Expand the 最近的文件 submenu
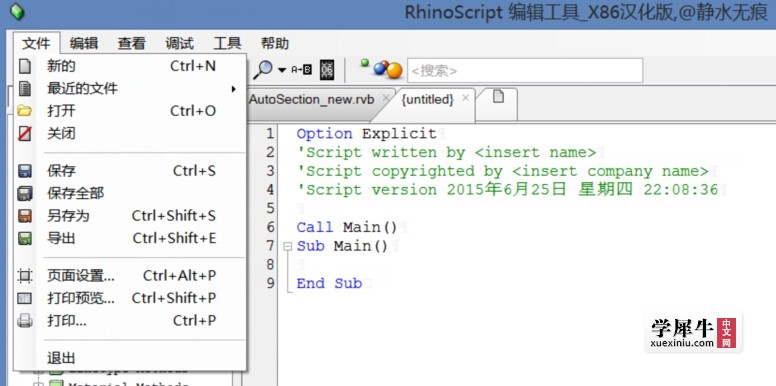The height and width of the screenshot is (386, 776). tap(130, 89)
